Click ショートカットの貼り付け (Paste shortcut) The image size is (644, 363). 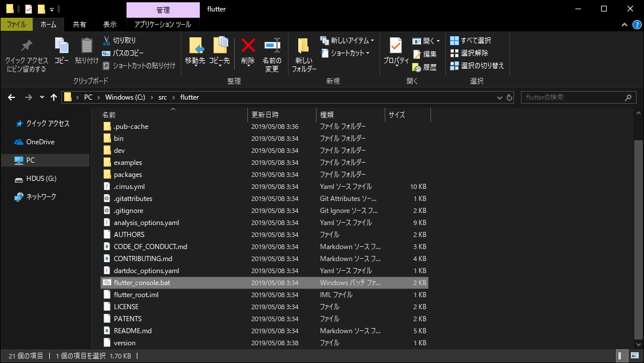point(139,66)
